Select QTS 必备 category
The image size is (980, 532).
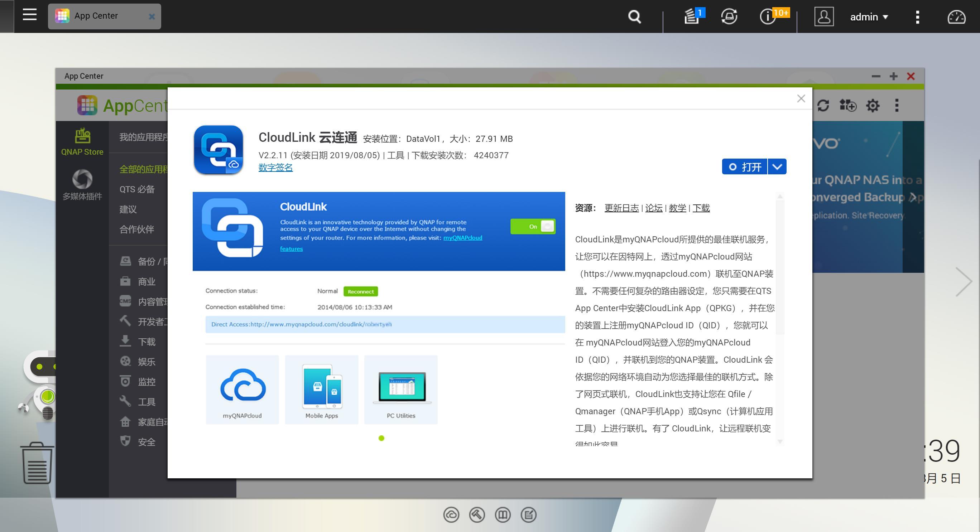point(137,189)
